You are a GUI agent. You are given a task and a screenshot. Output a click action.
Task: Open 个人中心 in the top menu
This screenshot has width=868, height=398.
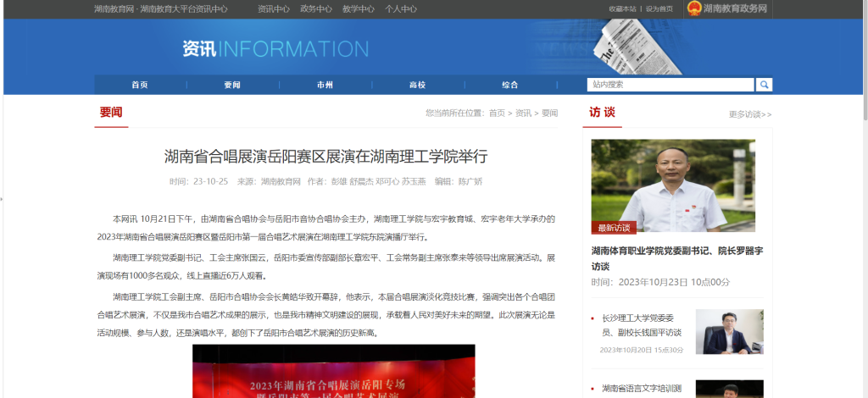pyautogui.click(x=401, y=9)
